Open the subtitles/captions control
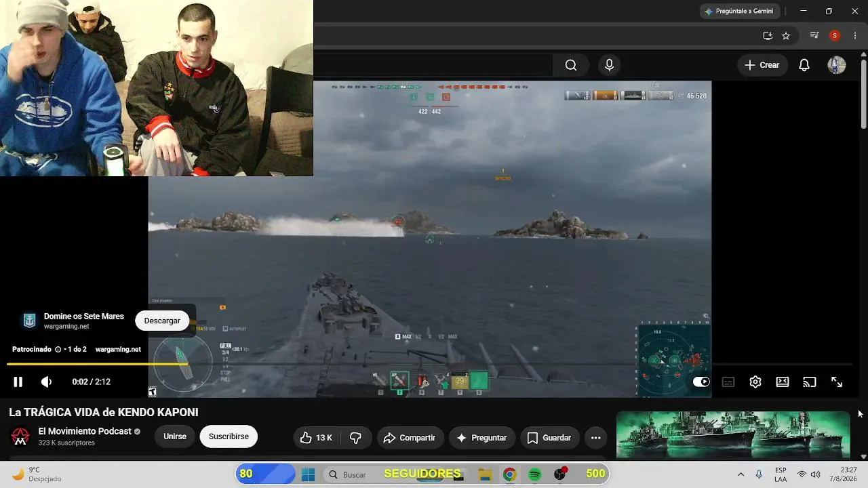Screen dimensions: 868x488 [728, 382]
